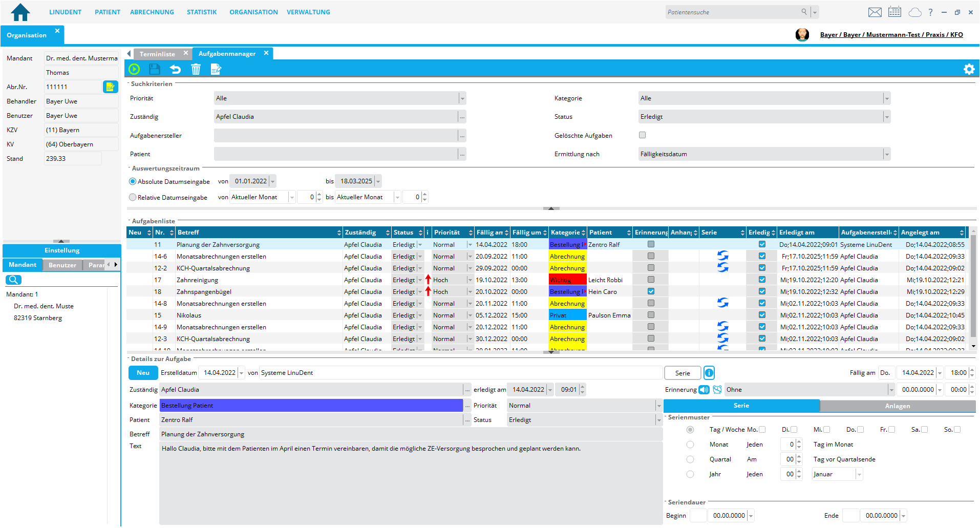Switch to the Terminliste tab

[157, 54]
